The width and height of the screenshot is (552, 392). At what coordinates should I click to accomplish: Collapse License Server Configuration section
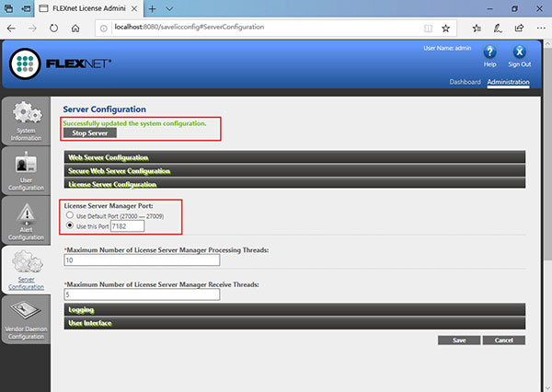(294, 183)
